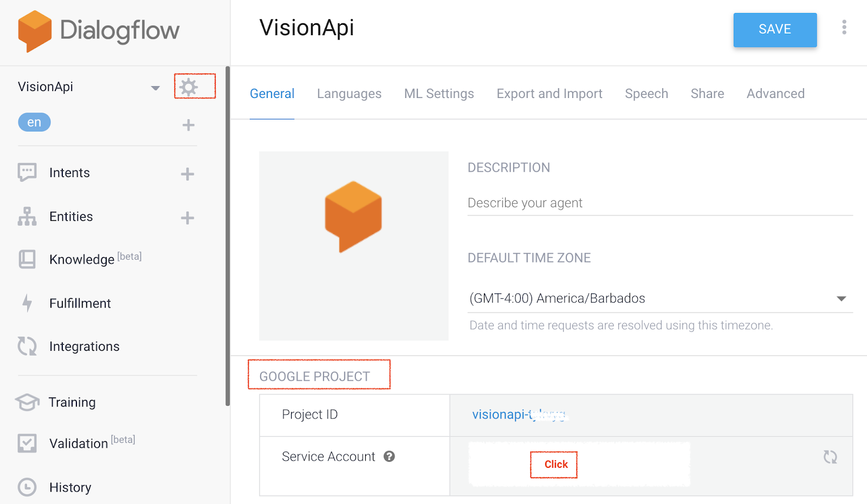Switch to the Languages tab
The height and width of the screenshot is (504, 867).
[349, 94]
